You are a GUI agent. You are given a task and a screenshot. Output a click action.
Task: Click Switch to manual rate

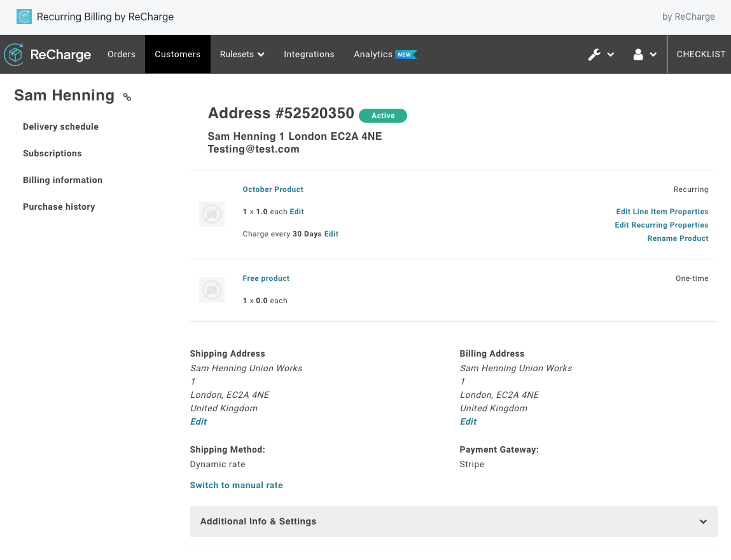[236, 485]
